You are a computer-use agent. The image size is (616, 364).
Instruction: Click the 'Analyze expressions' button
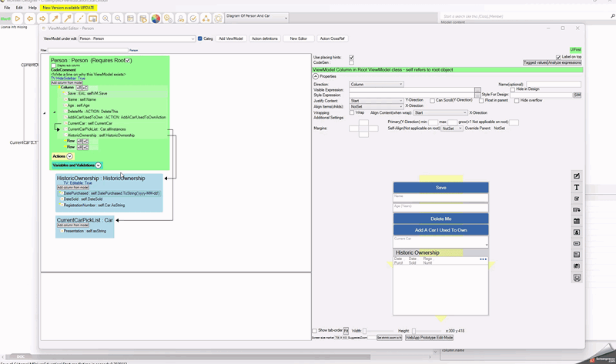coord(565,63)
